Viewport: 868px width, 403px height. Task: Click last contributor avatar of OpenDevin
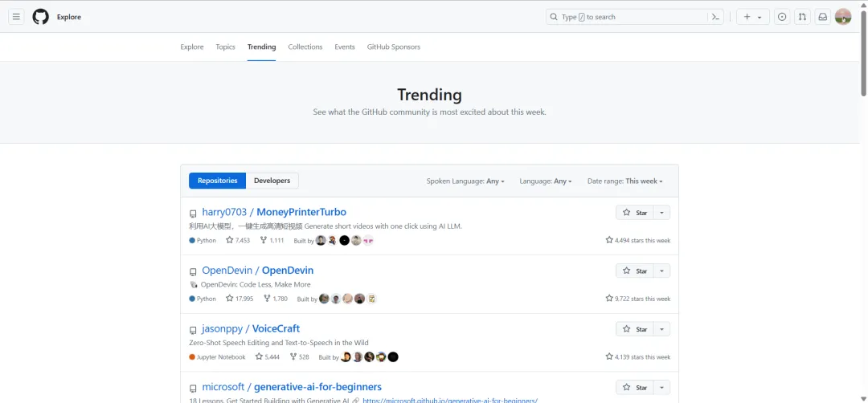coord(372,299)
